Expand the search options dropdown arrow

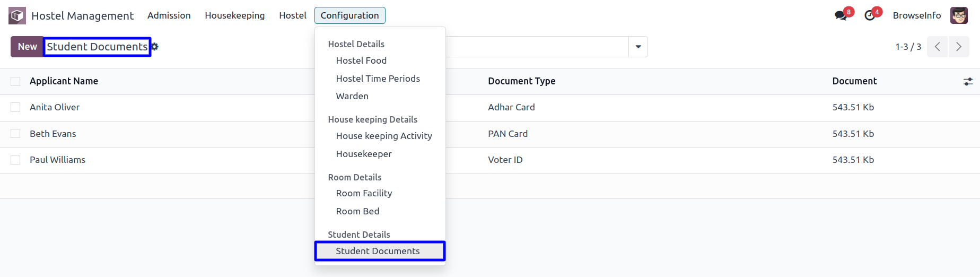[638, 47]
